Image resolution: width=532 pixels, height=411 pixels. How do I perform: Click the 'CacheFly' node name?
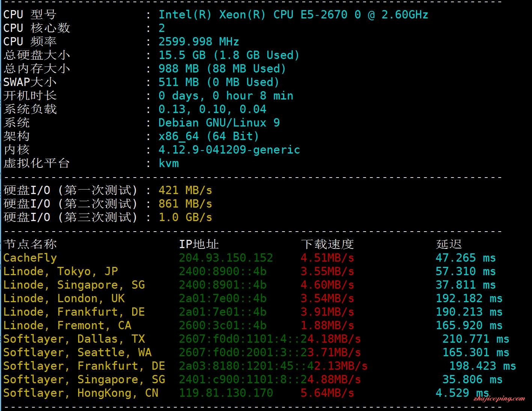click(30, 258)
